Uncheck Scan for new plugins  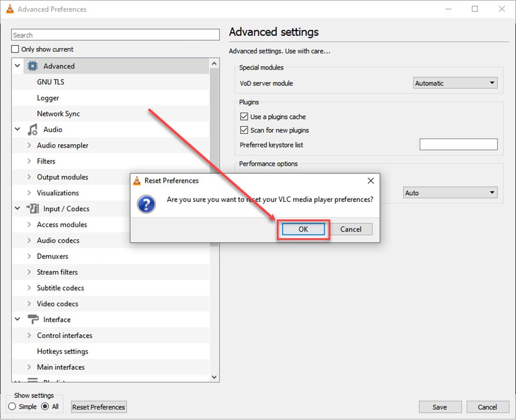(x=244, y=130)
